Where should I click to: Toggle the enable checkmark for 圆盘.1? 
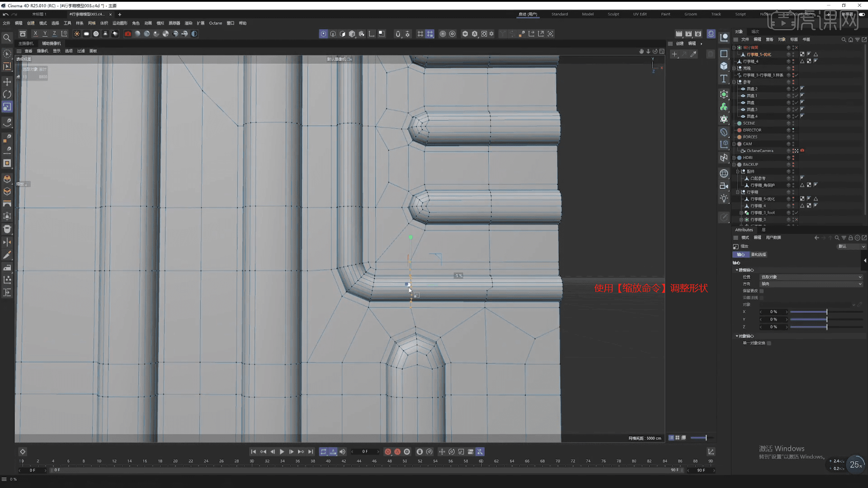(797, 96)
